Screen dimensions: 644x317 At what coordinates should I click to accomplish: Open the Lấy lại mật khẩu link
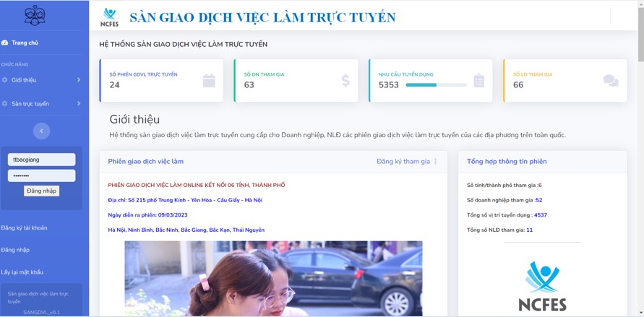pos(22,272)
